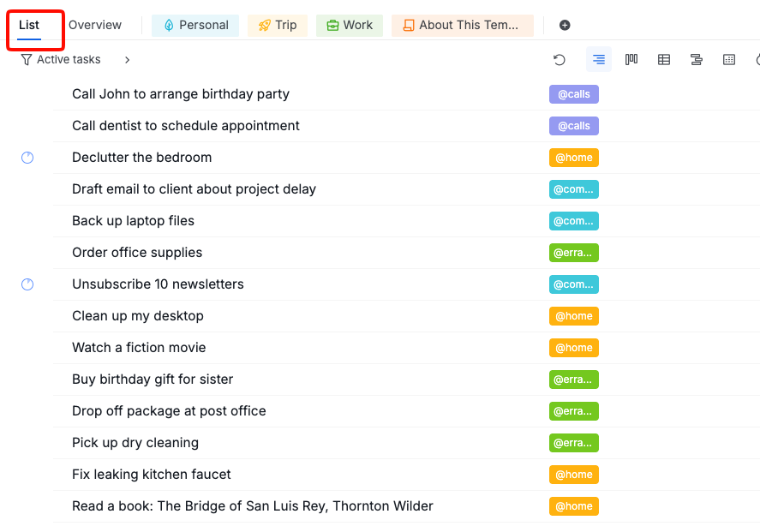Screen dimensions: 760x532
Task: Switch to the Work tab
Action: [x=350, y=25]
